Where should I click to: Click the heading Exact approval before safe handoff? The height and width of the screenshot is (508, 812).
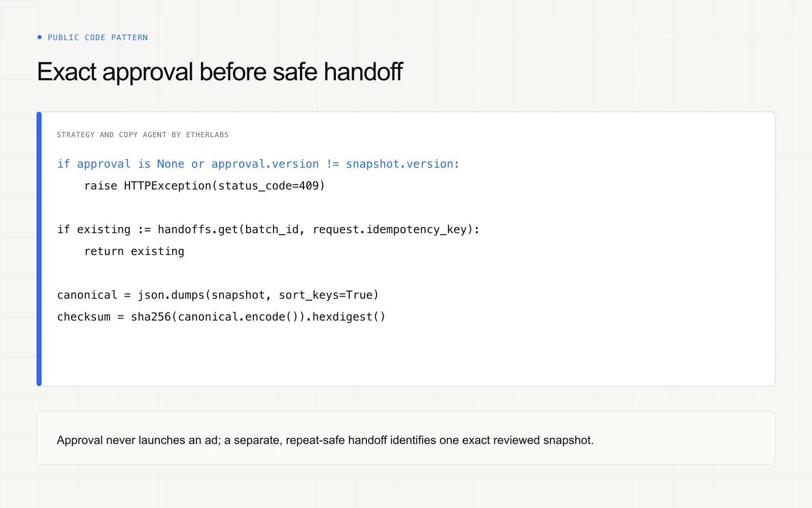coord(220,72)
